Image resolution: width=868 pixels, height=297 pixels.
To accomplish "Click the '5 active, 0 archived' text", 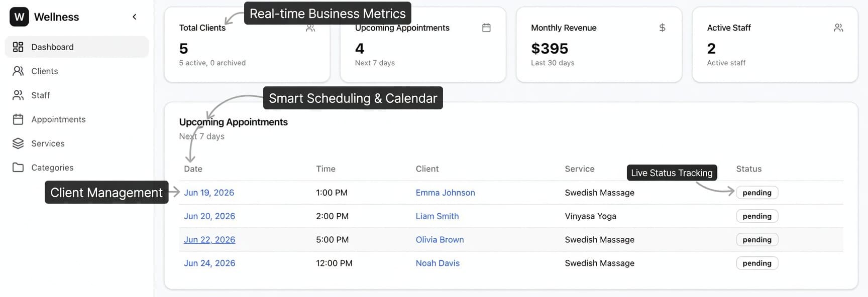I will [212, 63].
